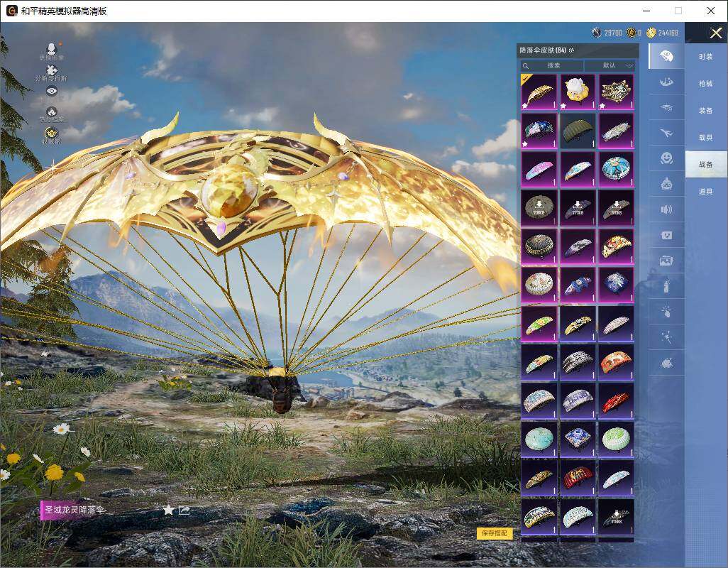Select the undownloaded grey round parachute, fourth row
The width and height of the screenshot is (728, 568).
tap(539, 207)
